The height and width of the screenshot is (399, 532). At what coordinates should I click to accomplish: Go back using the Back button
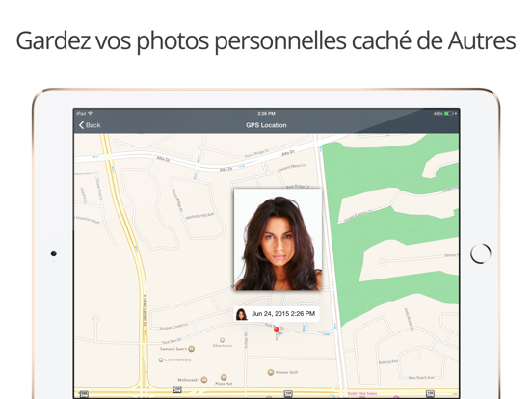point(90,125)
